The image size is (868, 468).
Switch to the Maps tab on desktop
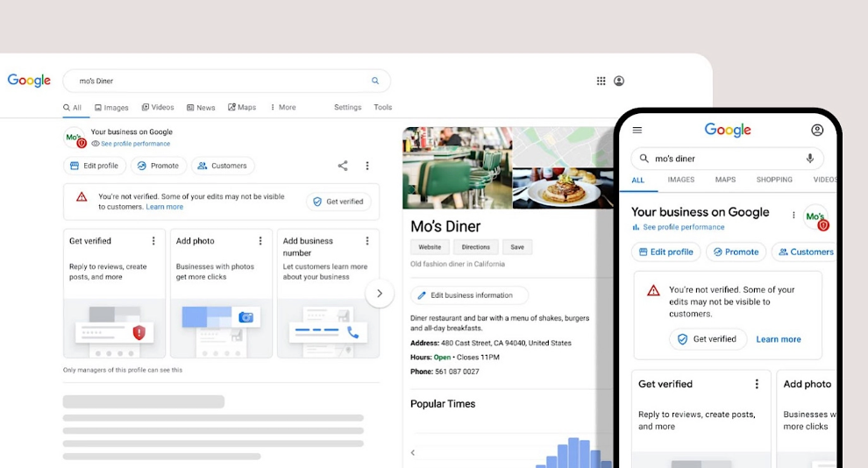coord(242,107)
